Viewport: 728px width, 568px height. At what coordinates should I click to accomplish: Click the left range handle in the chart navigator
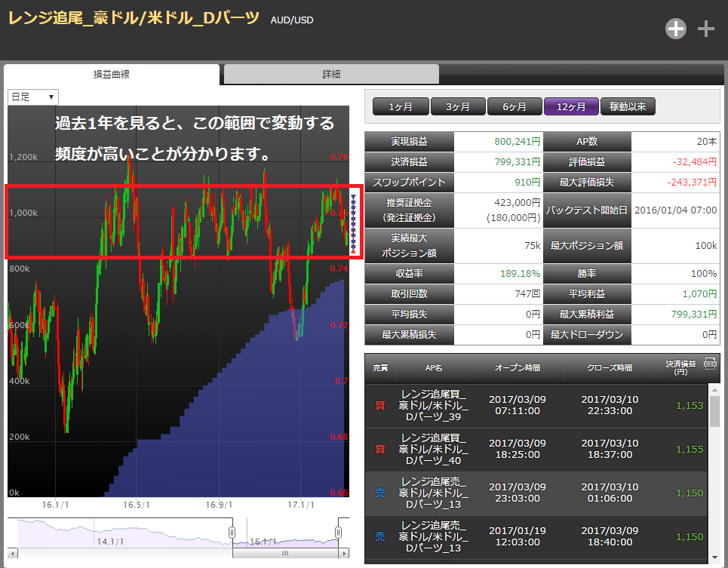[x=232, y=533]
